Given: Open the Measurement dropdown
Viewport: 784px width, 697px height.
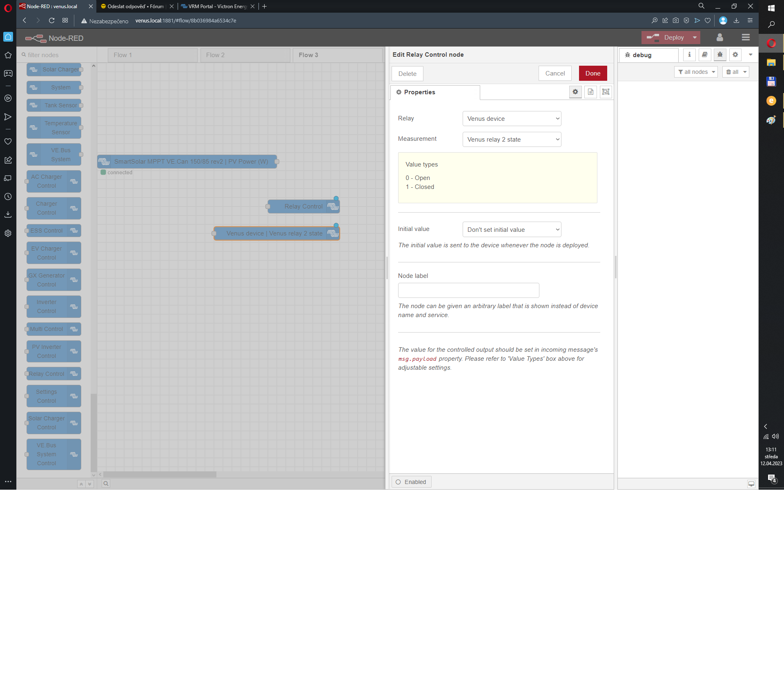Looking at the screenshot, I should click(x=512, y=140).
